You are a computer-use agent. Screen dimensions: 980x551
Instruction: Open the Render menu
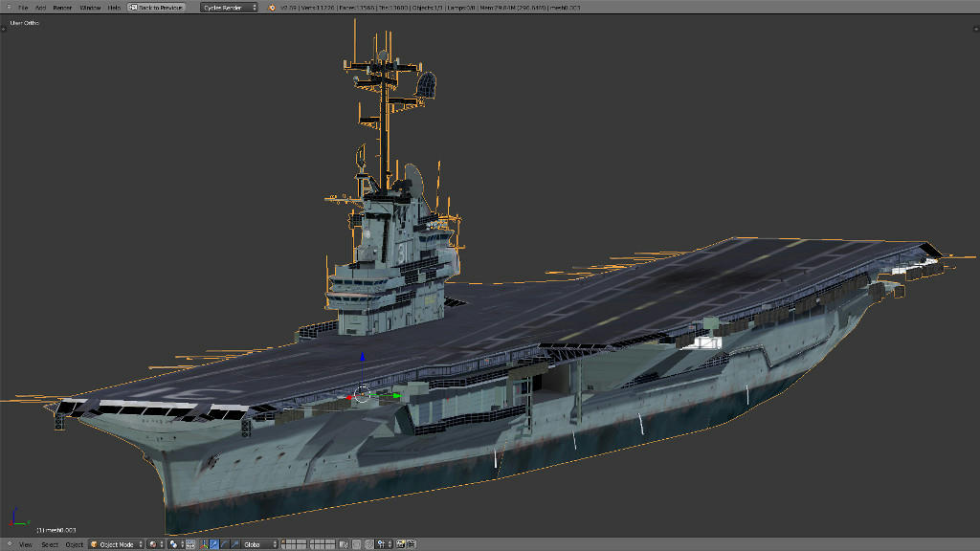pyautogui.click(x=62, y=8)
